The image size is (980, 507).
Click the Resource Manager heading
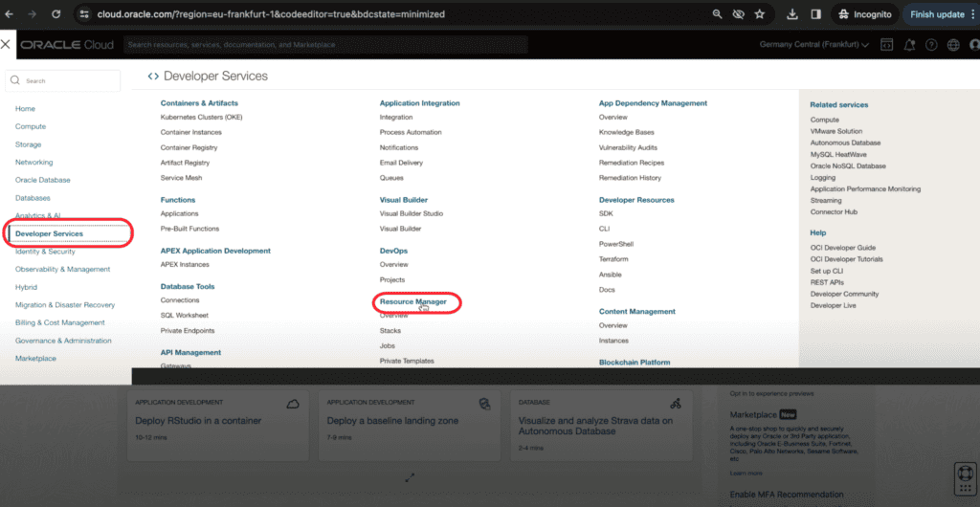click(413, 301)
